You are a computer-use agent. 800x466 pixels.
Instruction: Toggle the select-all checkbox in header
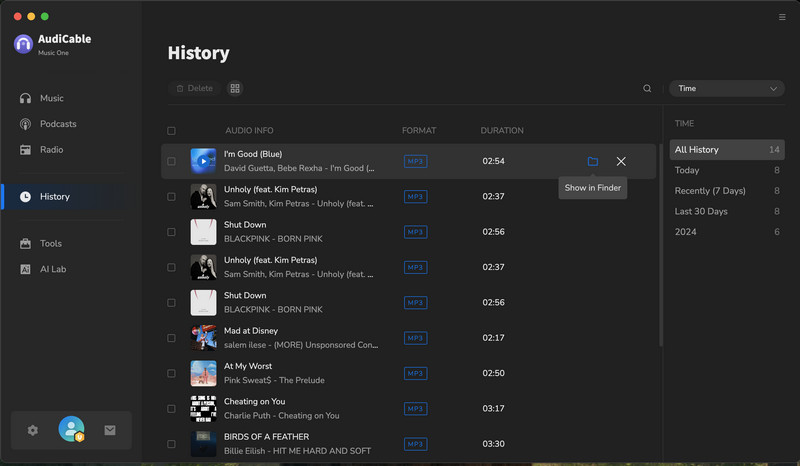171,131
